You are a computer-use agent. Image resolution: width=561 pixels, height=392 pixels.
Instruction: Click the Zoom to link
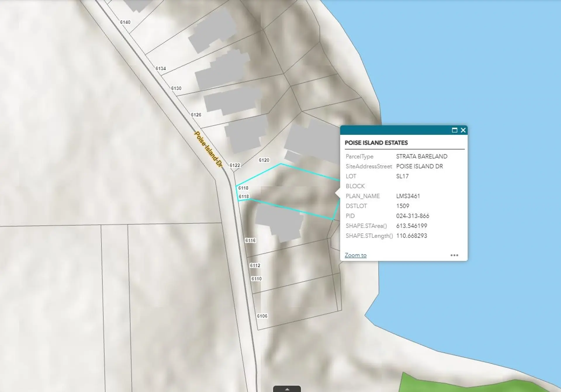tap(355, 255)
